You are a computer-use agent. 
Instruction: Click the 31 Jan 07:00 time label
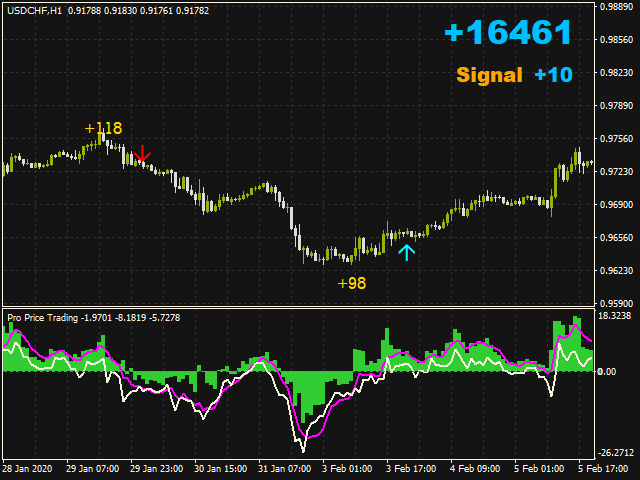(x=284, y=469)
